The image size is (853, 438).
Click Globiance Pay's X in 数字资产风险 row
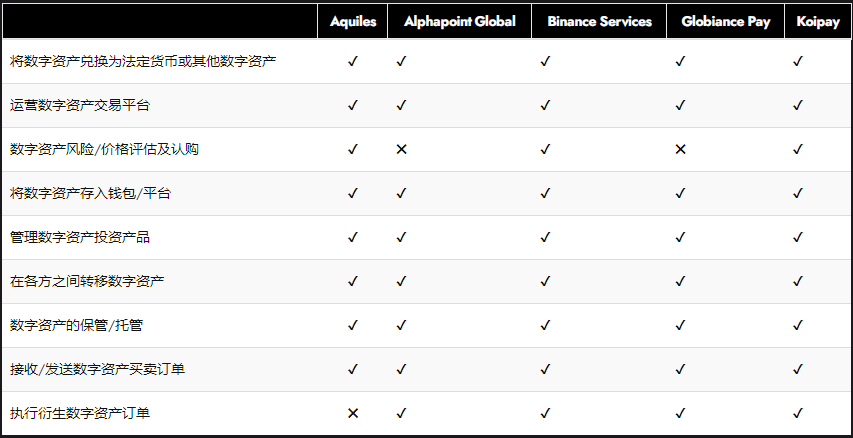pyautogui.click(x=680, y=149)
